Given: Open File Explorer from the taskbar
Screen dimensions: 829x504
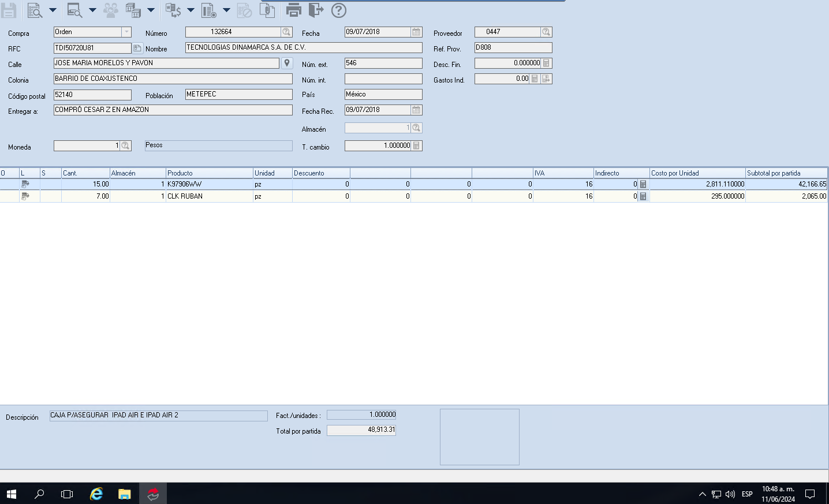Looking at the screenshot, I should [125, 494].
